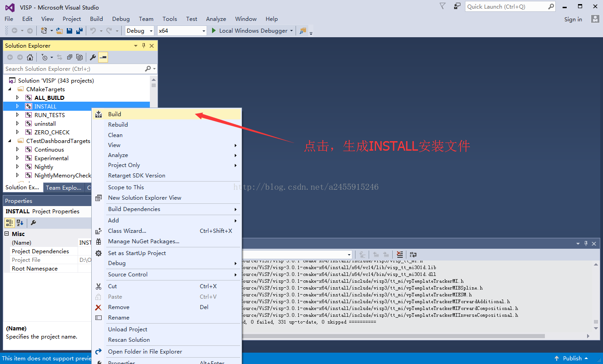
Task: Click the Home icon in Solution Explorer
Action: [x=30, y=57]
